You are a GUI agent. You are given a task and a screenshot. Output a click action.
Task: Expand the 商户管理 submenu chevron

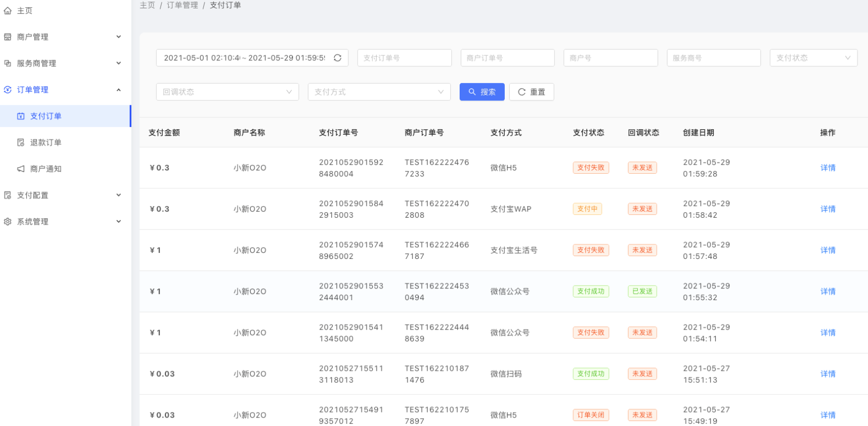coord(119,37)
